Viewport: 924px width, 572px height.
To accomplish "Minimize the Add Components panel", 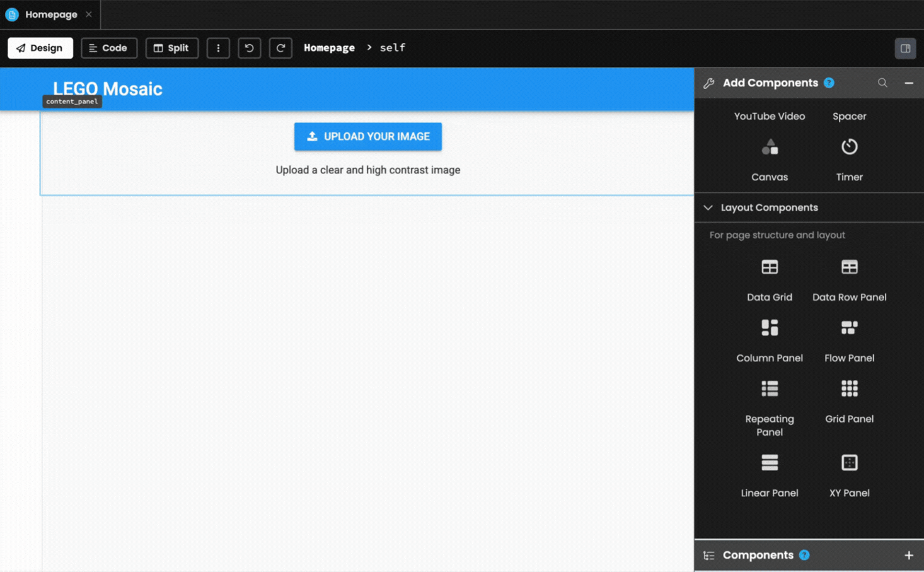I will coord(909,83).
